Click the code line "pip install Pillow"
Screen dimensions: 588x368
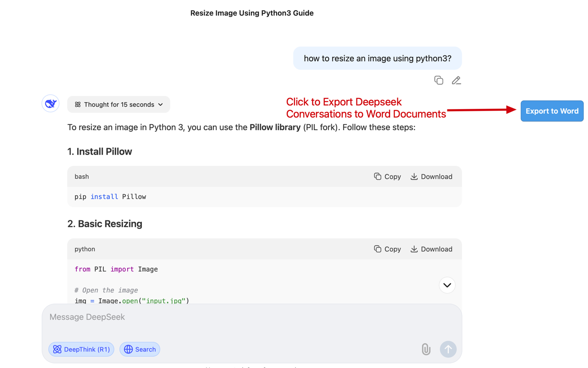(110, 197)
